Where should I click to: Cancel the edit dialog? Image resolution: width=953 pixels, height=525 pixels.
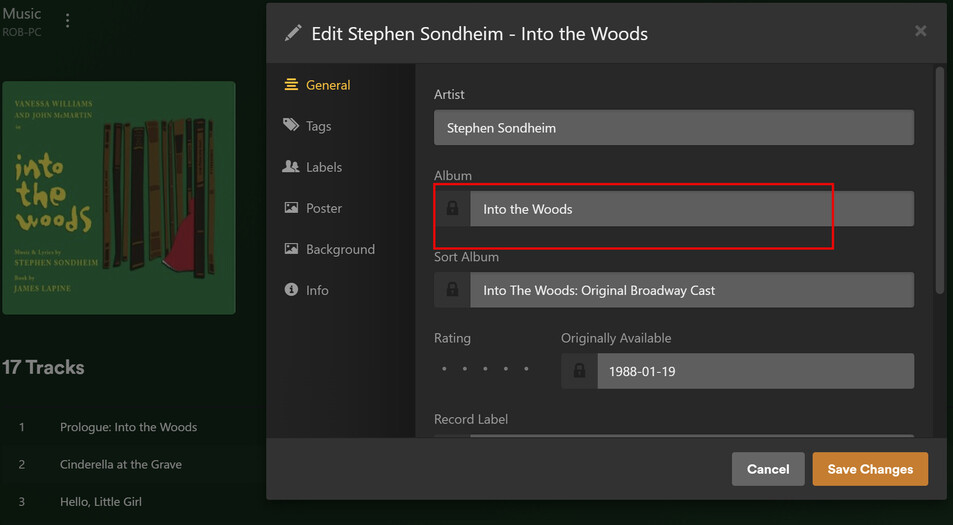[x=768, y=469]
